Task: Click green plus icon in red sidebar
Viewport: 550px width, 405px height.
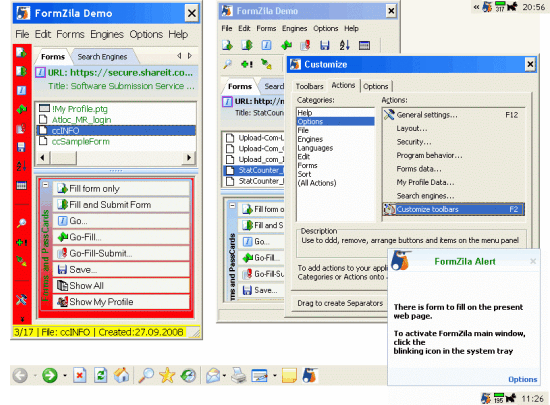Action: coord(21,242)
